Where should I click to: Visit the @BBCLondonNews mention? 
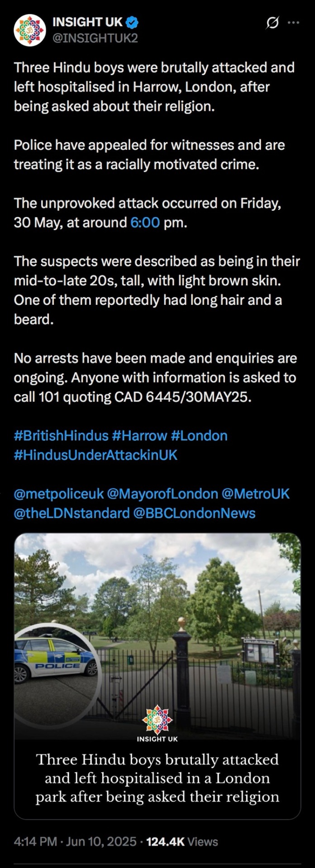click(x=194, y=513)
